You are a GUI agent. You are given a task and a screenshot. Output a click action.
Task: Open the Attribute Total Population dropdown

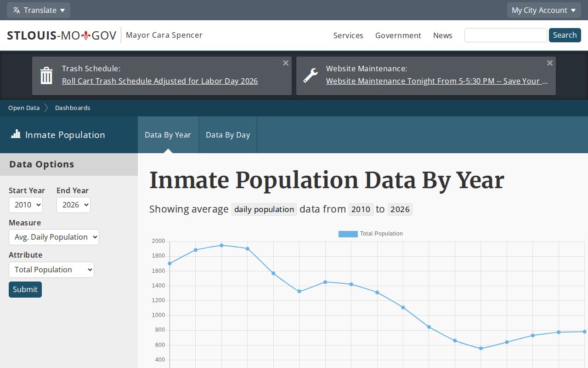51,270
